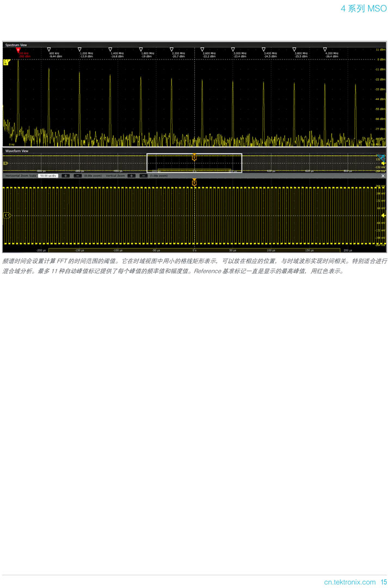
Task: Select the peak marker at 600 kHz
Action: point(49,49)
